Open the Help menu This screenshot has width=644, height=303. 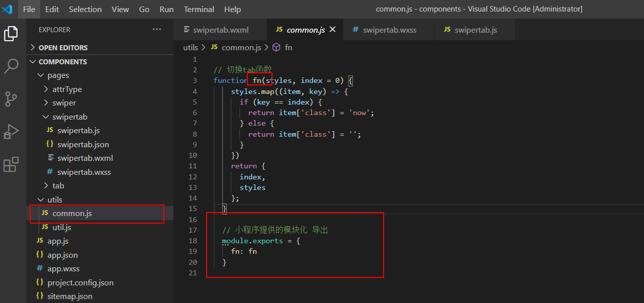(x=232, y=9)
